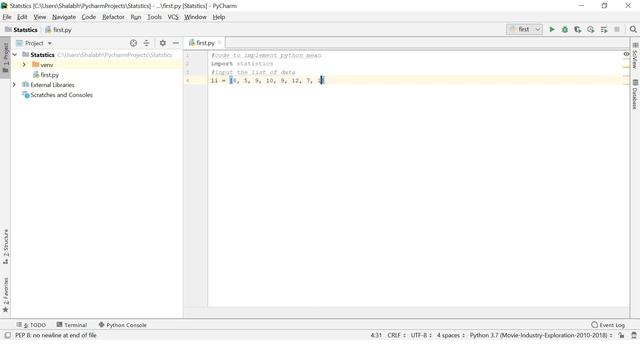Click cursor position 4:31 in status bar
Image resolution: width=640 pixels, height=360 pixels.
pyautogui.click(x=376, y=335)
